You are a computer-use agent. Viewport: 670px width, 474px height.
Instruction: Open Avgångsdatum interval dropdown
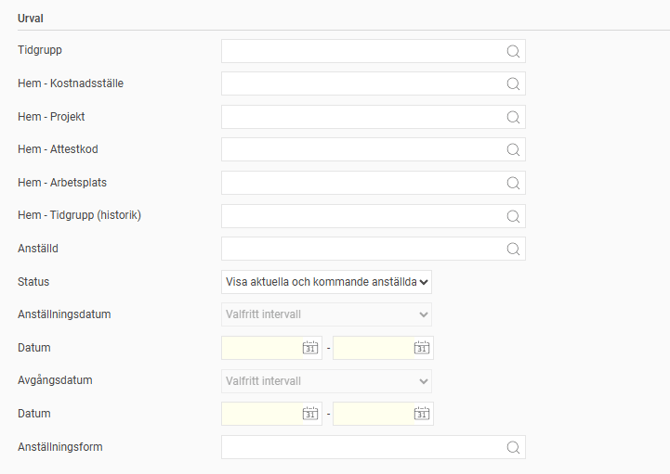click(326, 381)
